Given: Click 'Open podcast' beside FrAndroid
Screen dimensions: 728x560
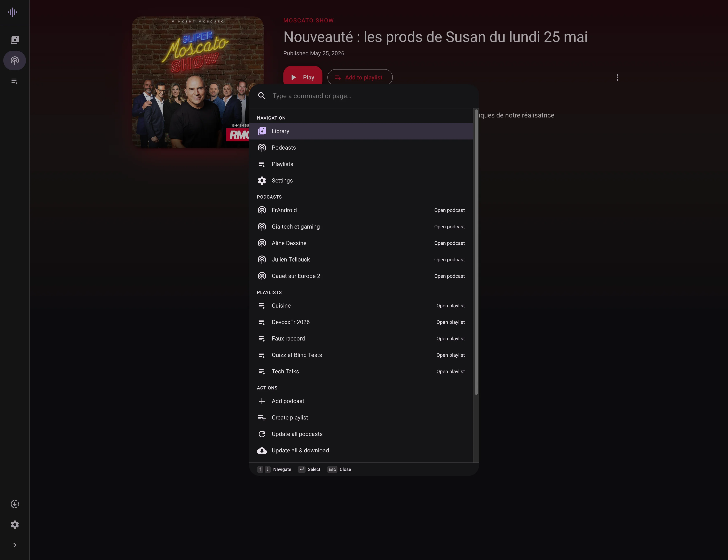Looking at the screenshot, I should point(449,210).
